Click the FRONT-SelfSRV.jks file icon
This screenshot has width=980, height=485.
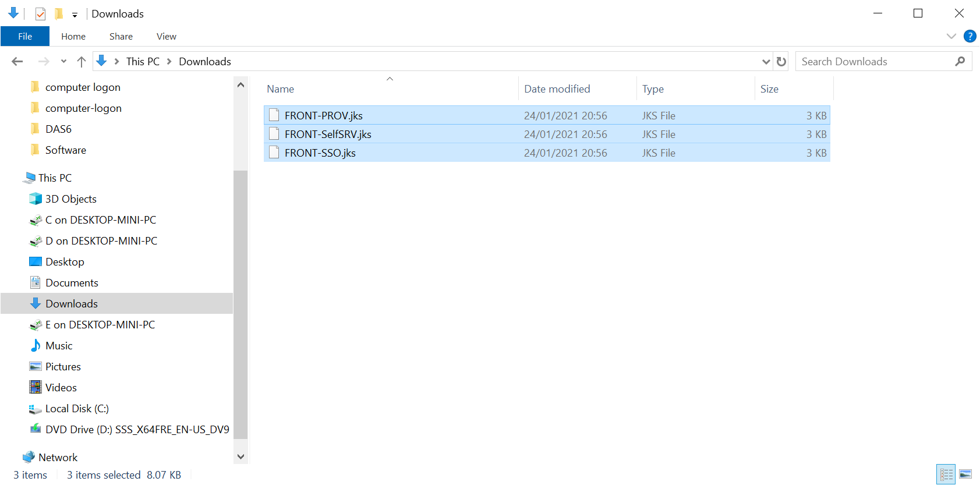274,134
